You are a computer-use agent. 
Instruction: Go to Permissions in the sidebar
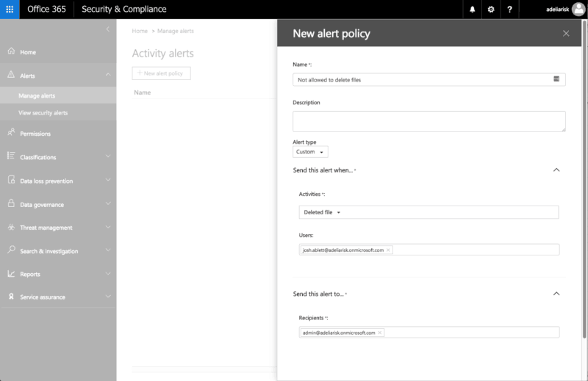[x=35, y=134]
